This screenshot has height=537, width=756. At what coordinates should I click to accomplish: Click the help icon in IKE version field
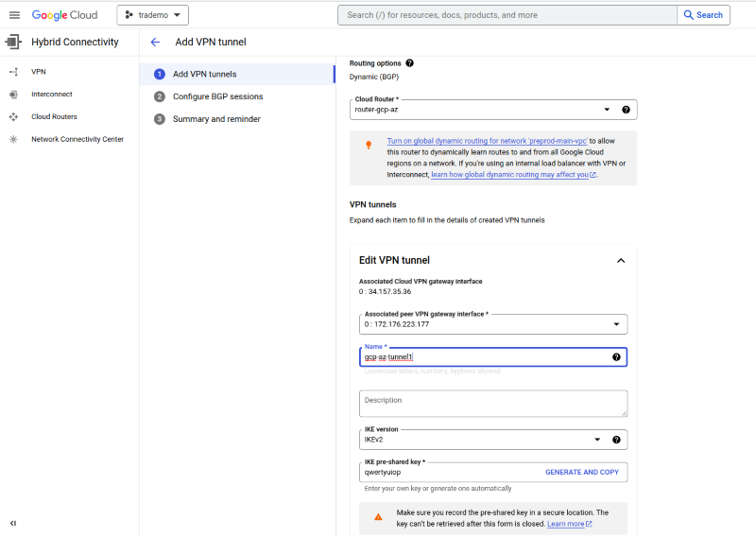616,440
